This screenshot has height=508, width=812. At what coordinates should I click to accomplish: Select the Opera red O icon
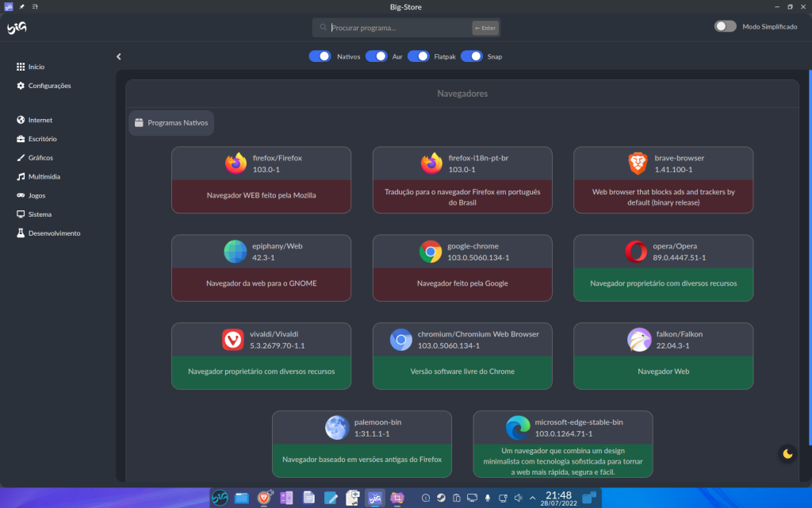click(635, 252)
